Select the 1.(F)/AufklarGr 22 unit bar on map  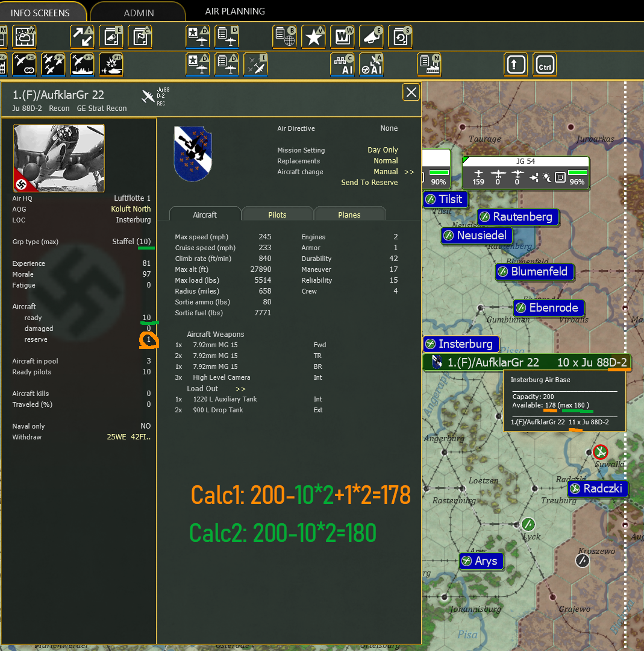(527, 362)
